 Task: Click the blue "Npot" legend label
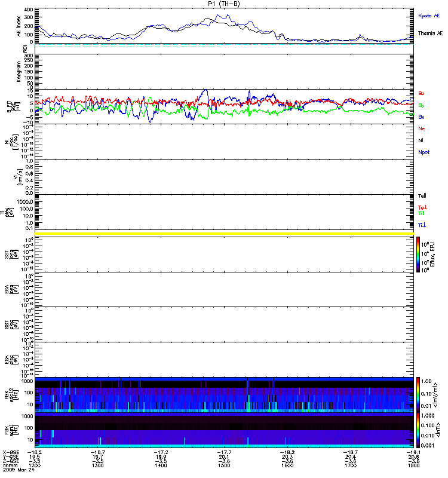click(x=424, y=152)
